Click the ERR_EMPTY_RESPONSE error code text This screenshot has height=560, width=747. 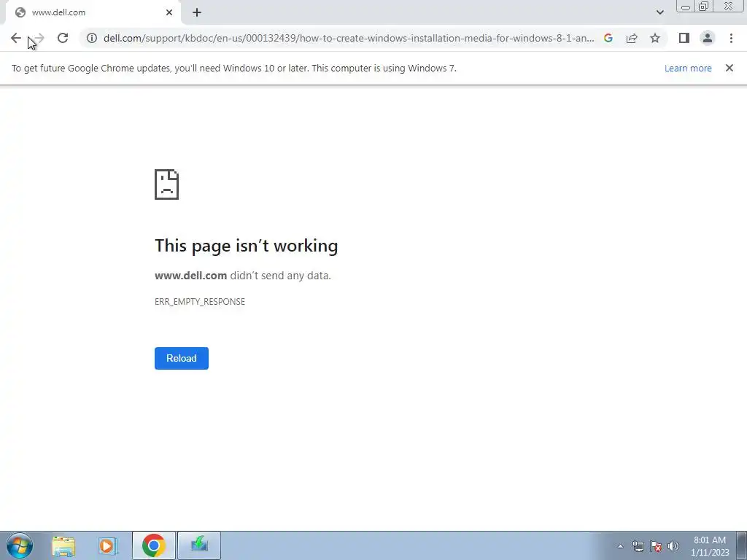200,301
